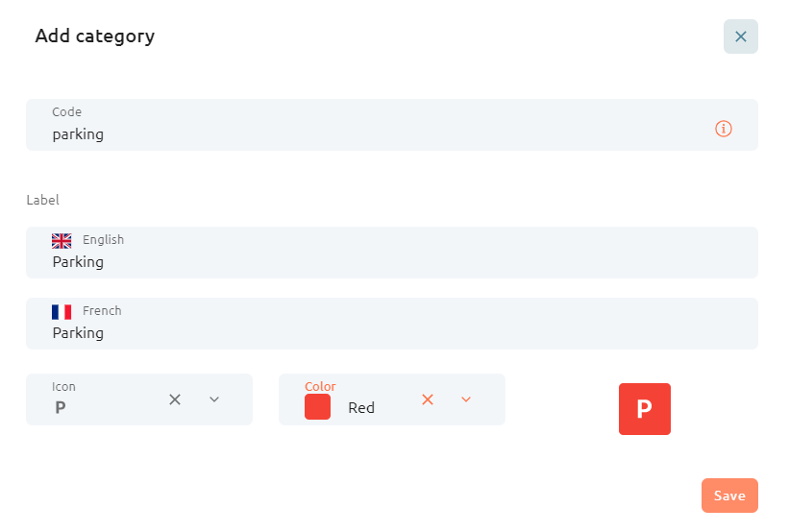Click the French label input field

coord(391,324)
